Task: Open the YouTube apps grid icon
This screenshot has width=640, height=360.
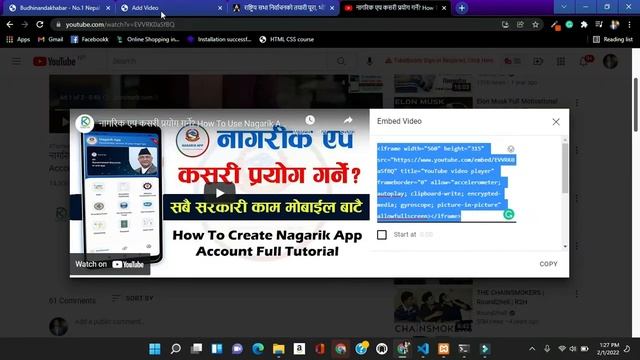Action: 561,61
